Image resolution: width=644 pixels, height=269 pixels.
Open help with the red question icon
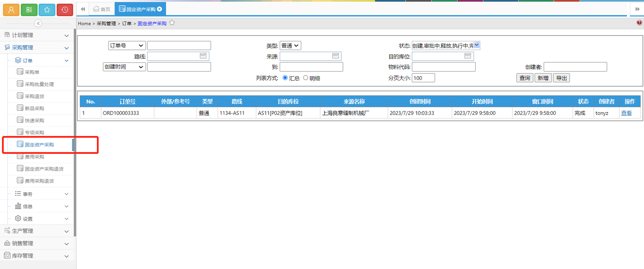click(639, 23)
